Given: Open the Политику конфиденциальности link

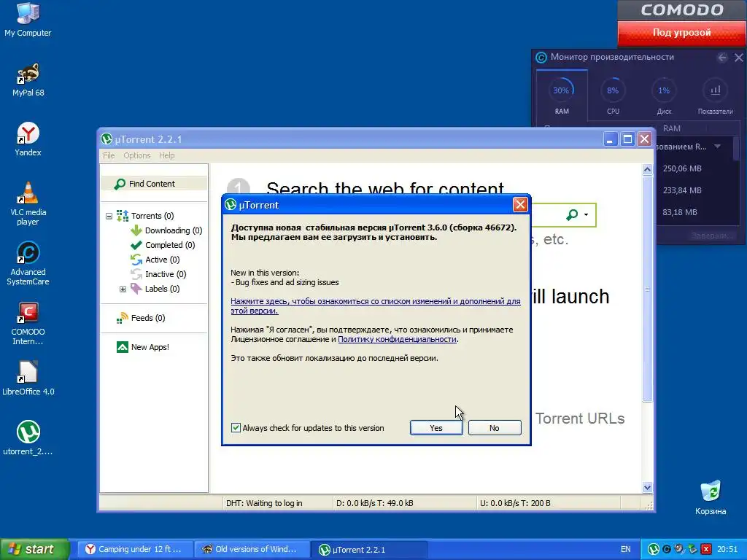Looking at the screenshot, I should [x=398, y=339].
